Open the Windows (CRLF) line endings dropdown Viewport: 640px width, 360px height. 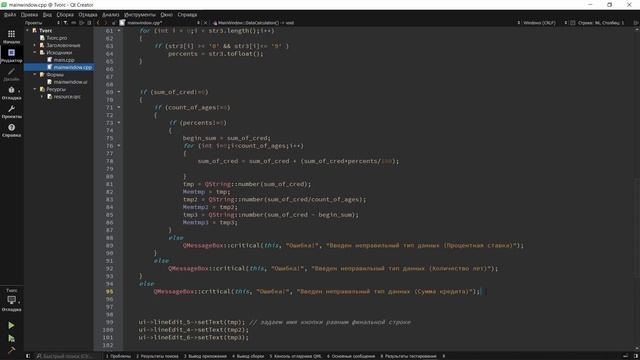[542, 23]
